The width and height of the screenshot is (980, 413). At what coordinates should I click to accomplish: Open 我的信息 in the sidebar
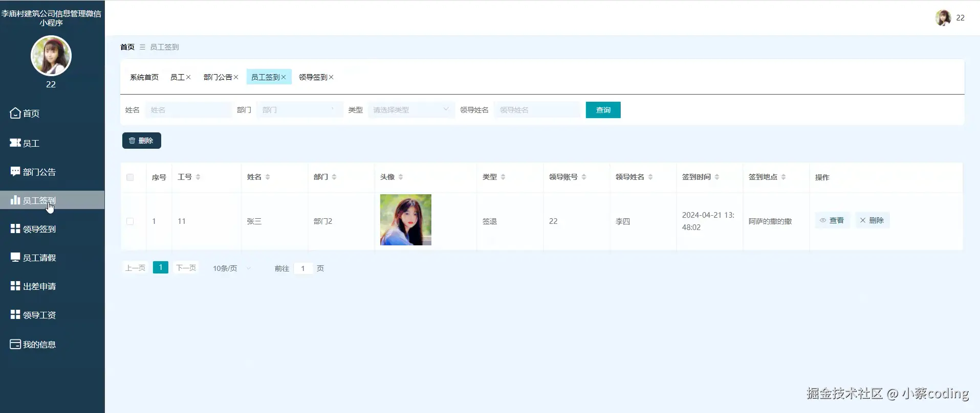click(52, 344)
